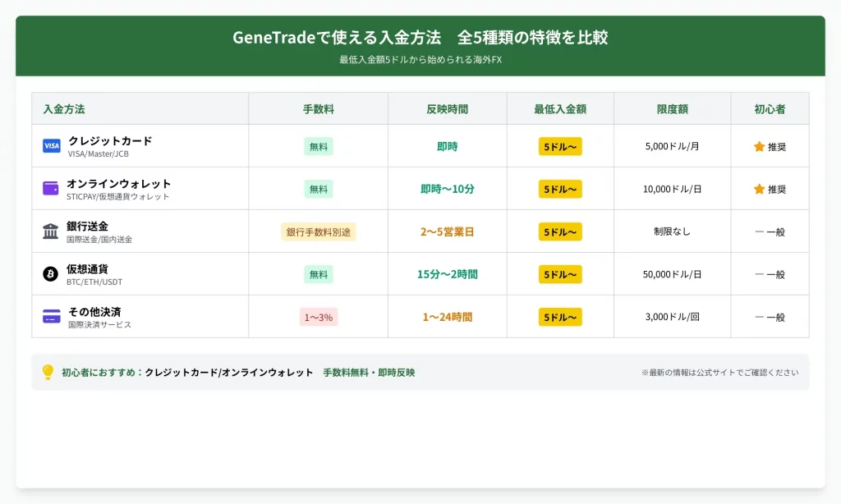Click the その他決済 card icon
Viewport: 841px width, 504px height.
[x=51, y=317]
